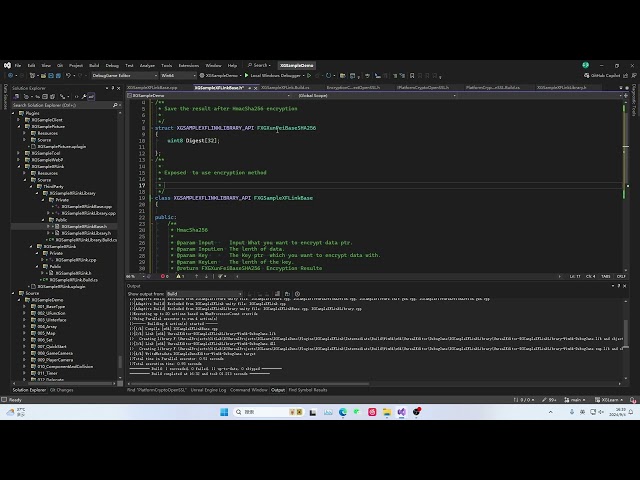Open the Win64 platform dropdown
The image size is (640, 480).
point(178,76)
